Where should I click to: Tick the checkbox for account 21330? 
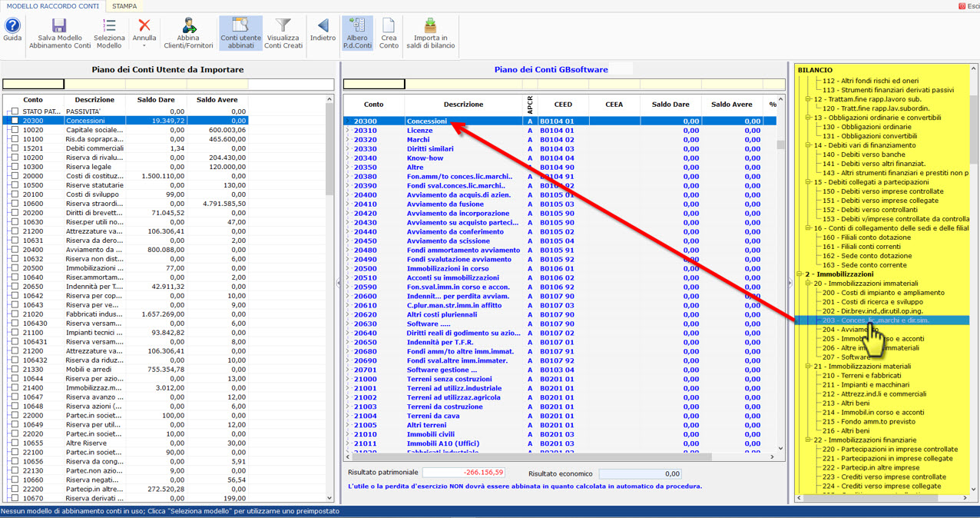point(15,370)
